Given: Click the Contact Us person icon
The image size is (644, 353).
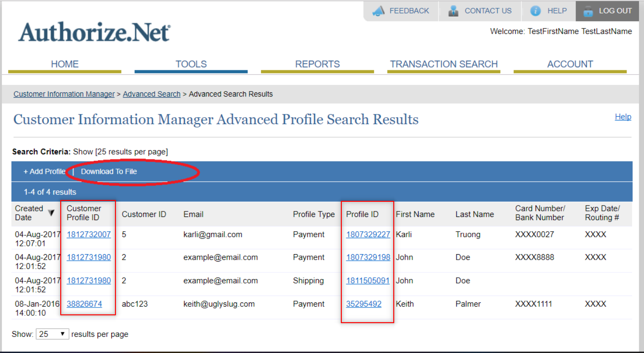Looking at the screenshot, I should (454, 11).
